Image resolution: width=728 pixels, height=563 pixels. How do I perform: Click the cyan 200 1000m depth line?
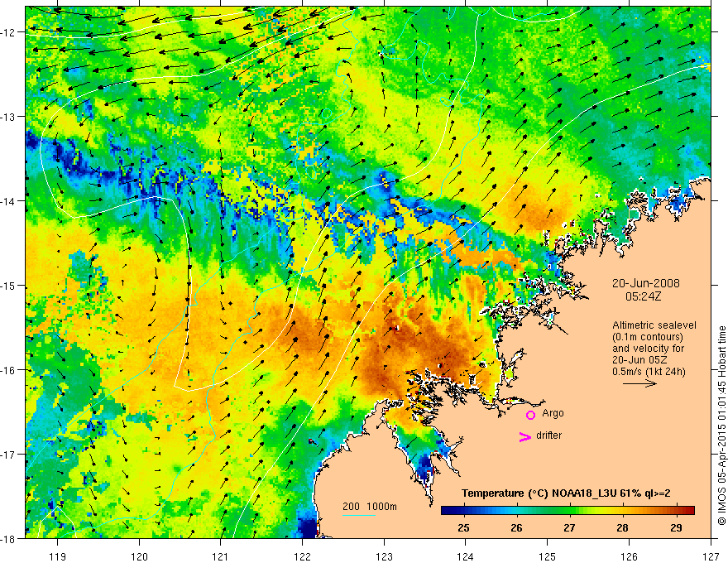(x=359, y=515)
